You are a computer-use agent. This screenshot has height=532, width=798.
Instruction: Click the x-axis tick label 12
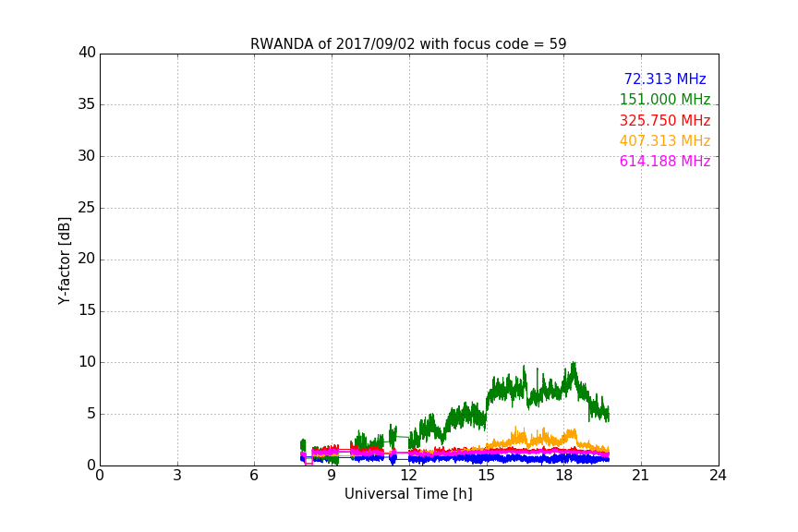tap(408, 476)
